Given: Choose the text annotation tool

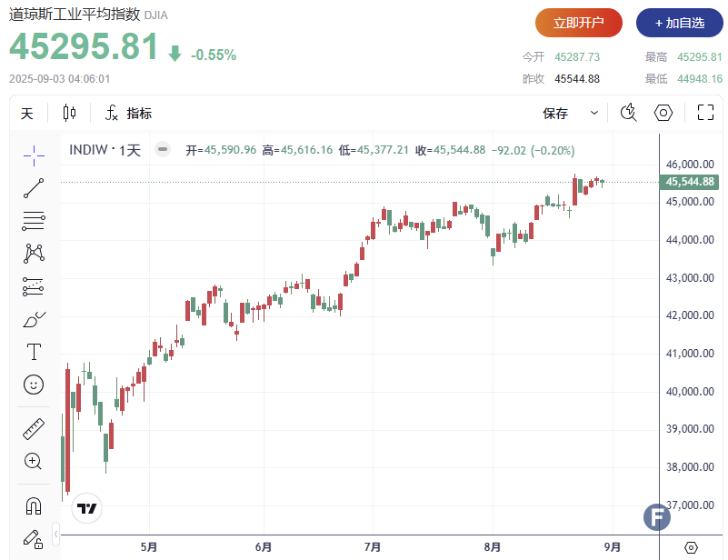Looking at the screenshot, I should tap(34, 351).
